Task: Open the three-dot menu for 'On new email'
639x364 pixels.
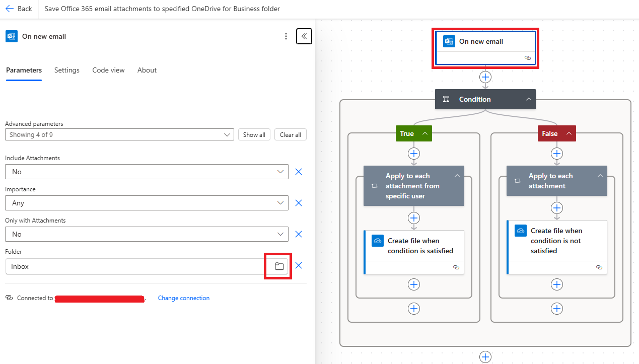Action: pos(286,36)
